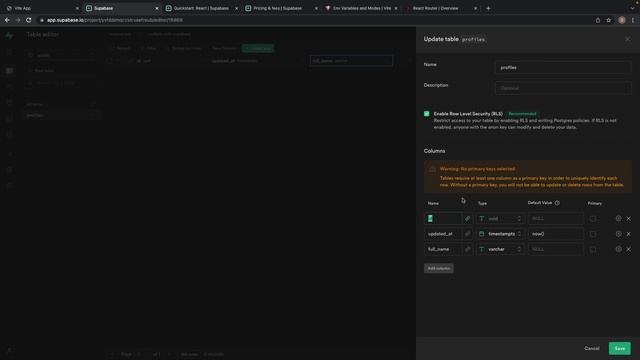
Task: Click the green Insert row button
Action: [258, 48]
